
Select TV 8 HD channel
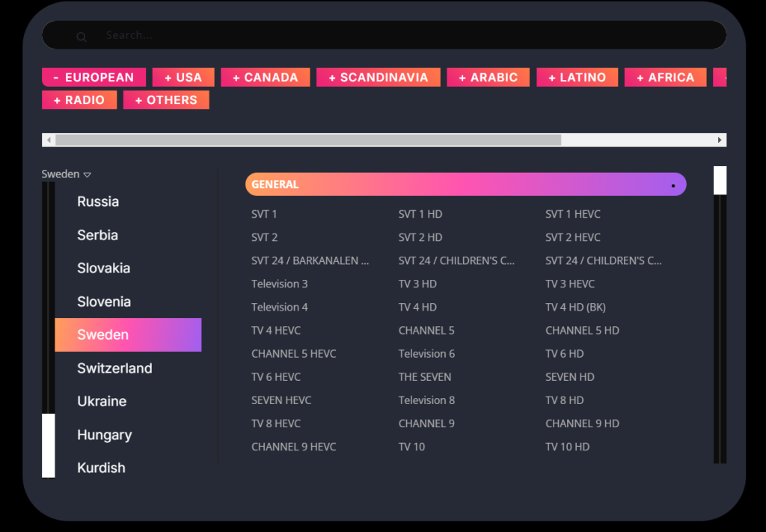coord(564,400)
